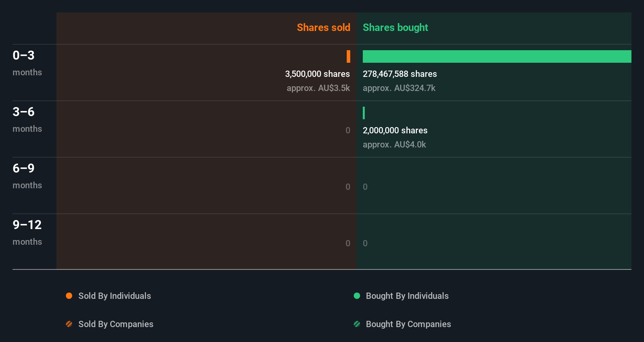Viewport: 644px width, 342px height.
Task: Toggle the Bought By Companies legend label
Action: (x=408, y=324)
